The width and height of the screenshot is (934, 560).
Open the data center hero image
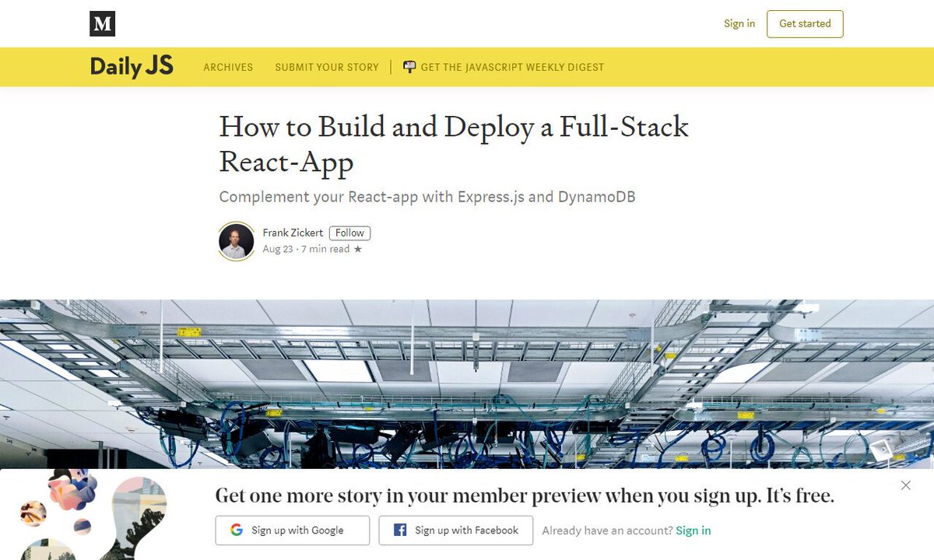(x=467, y=384)
